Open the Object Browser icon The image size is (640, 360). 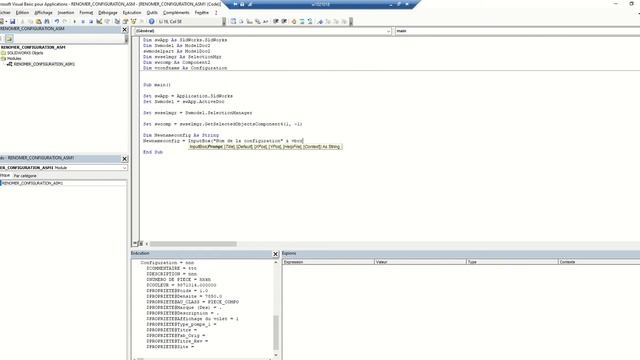tap(133, 21)
